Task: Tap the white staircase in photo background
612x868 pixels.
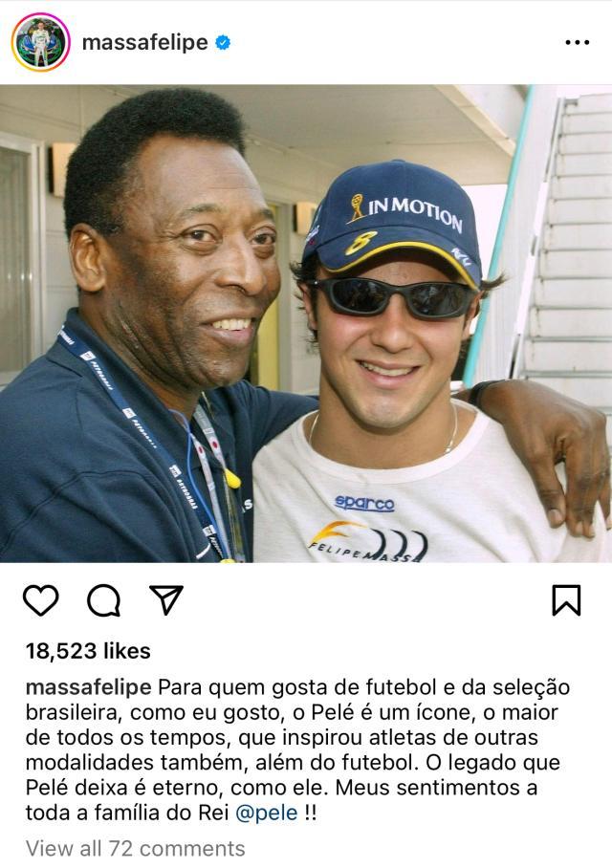Action: (x=565, y=244)
